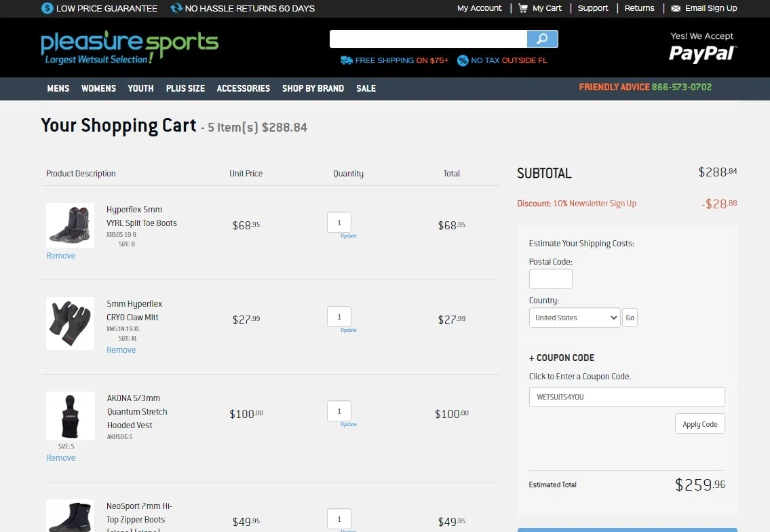Open the AKONA Hooded Vest thumbnail
Viewport: 770px width, 532px height.
click(71, 415)
